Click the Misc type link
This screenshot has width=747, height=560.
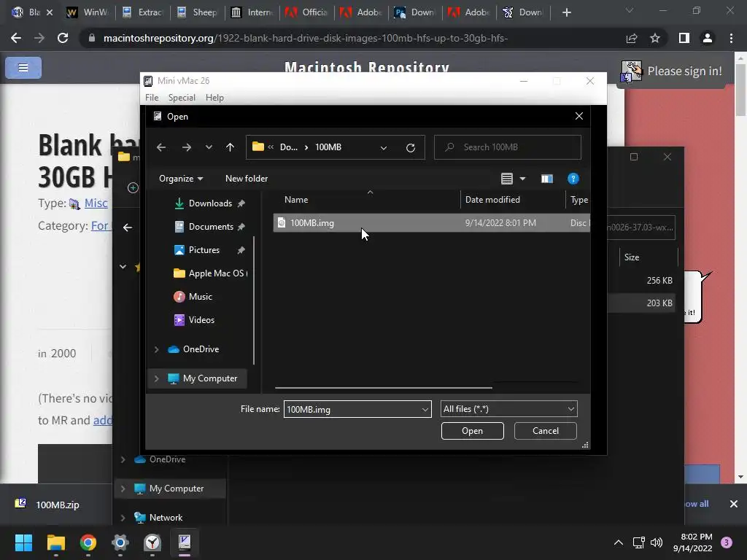(96, 203)
